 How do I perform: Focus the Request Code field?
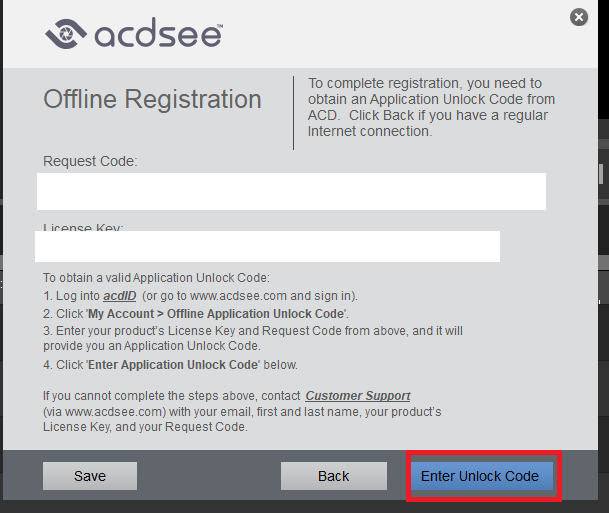point(291,191)
